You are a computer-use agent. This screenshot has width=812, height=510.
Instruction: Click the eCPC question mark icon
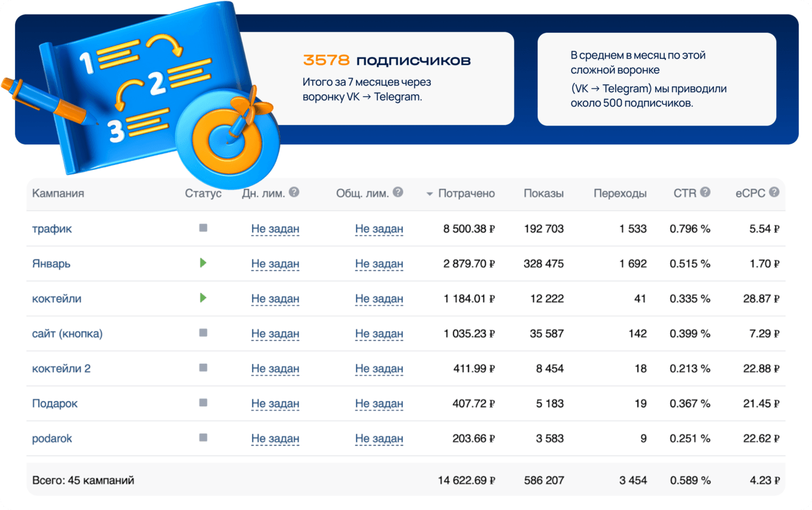tap(774, 192)
